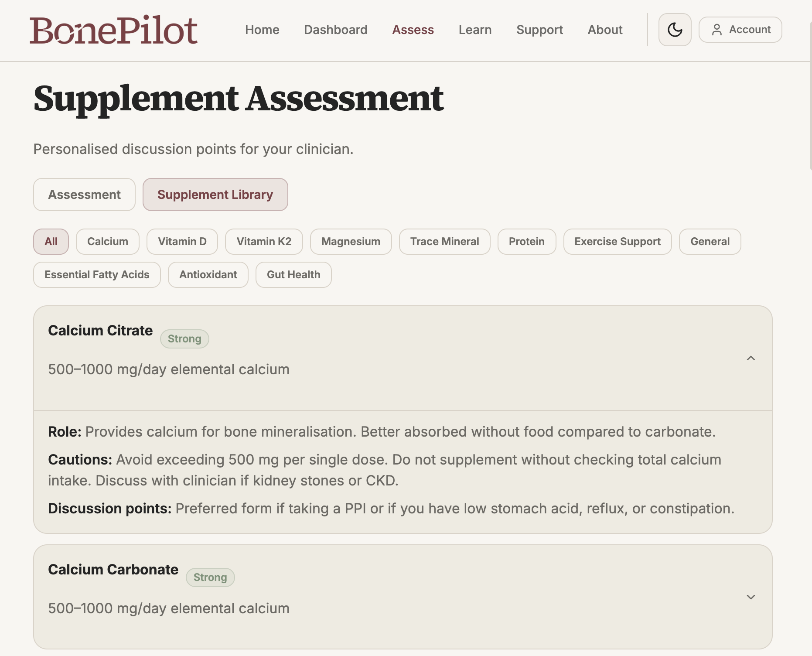Click the Strong badge on Calcium Carbonate

pyautogui.click(x=210, y=577)
